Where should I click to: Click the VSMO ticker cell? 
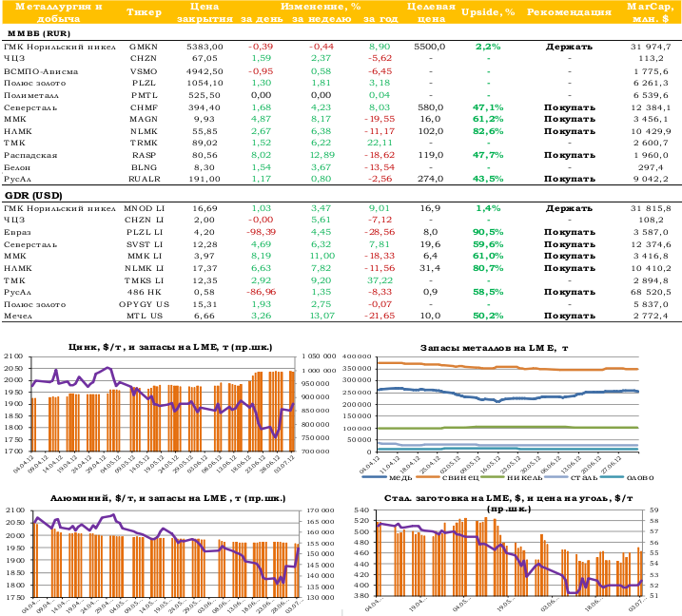(144, 71)
